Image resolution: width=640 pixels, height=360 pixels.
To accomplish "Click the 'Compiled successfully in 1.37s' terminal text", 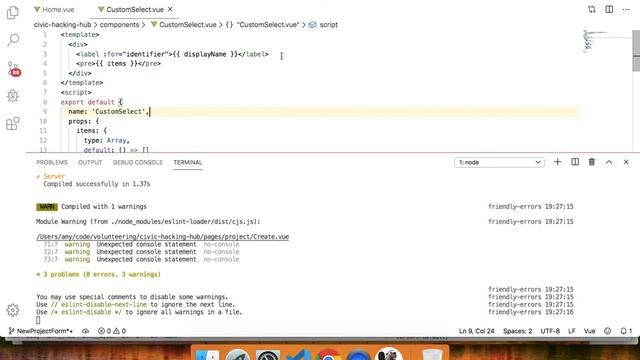I will tap(97, 184).
